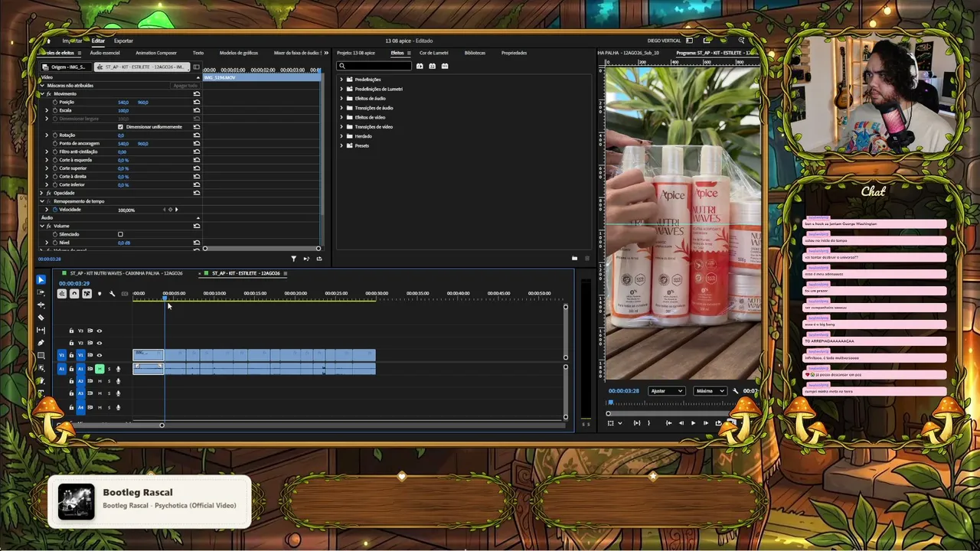Image resolution: width=980 pixels, height=551 pixels.
Task: Toggle the timeline Snap magnet icon
Action: pyautogui.click(x=74, y=294)
